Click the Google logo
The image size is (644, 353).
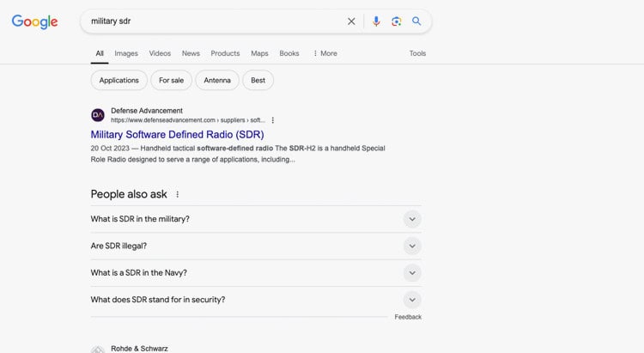coord(34,21)
